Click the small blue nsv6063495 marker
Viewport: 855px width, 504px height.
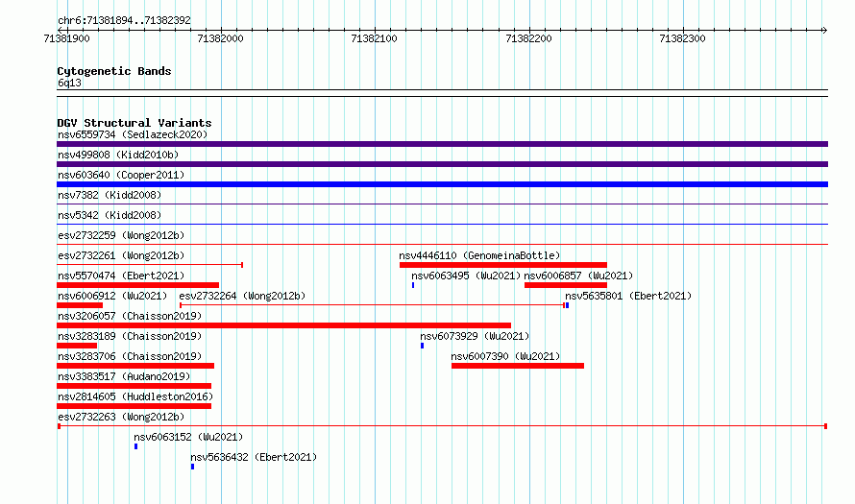413,285
